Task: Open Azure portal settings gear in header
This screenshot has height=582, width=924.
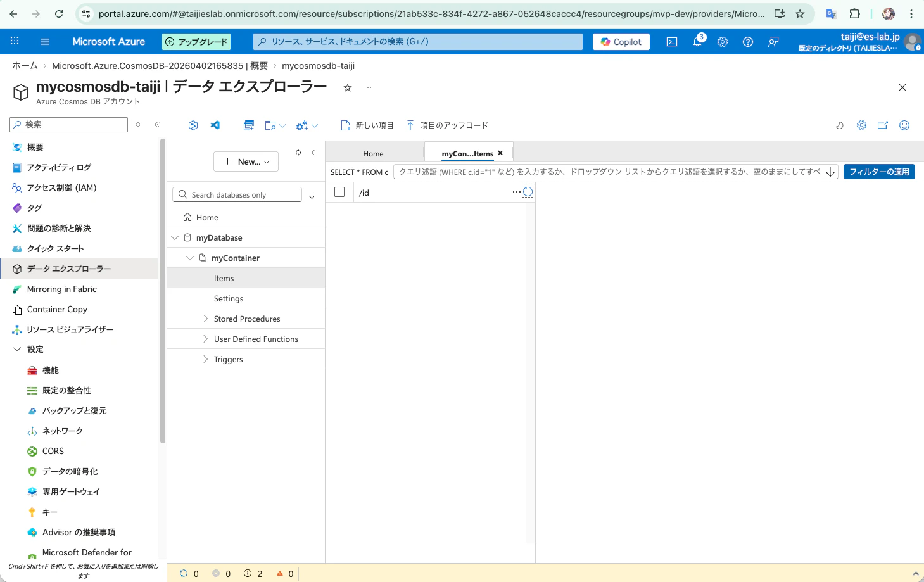Action: coord(723,42)
